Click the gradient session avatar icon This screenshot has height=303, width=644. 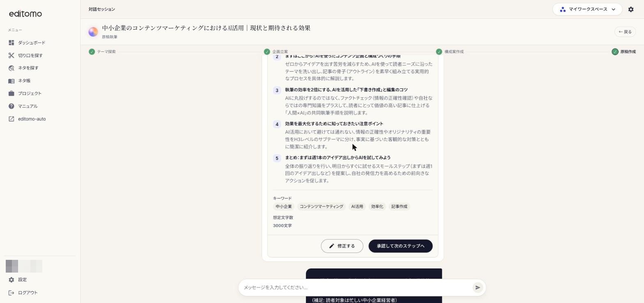pos(93,32)
